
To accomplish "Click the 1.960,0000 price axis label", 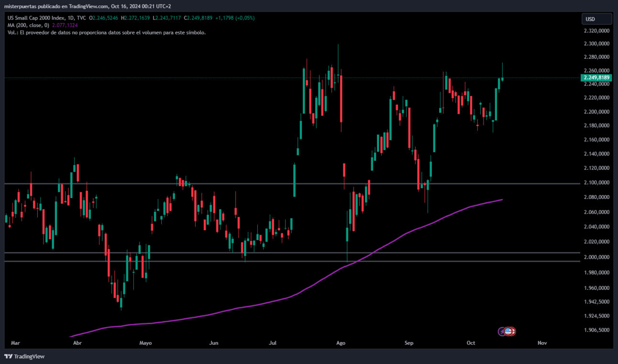I will [596, 288].
